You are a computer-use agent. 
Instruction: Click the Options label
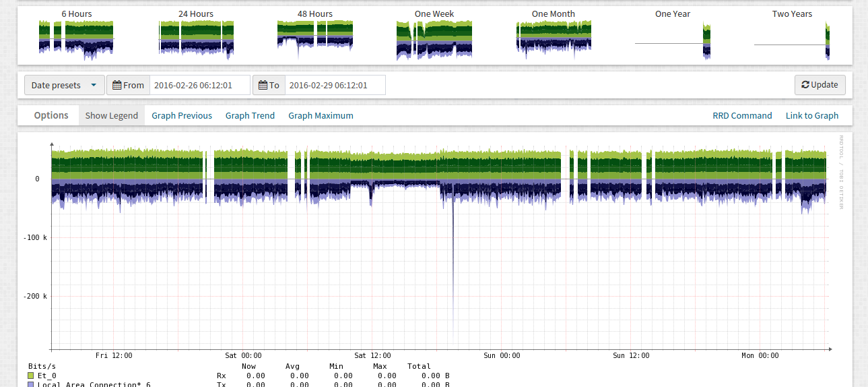tap(51, 115)
